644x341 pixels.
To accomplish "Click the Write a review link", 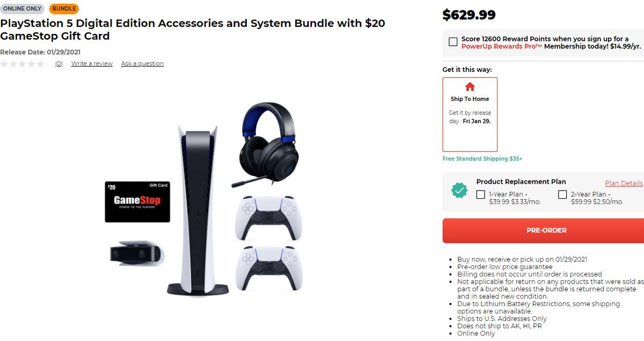I will 92,63.
